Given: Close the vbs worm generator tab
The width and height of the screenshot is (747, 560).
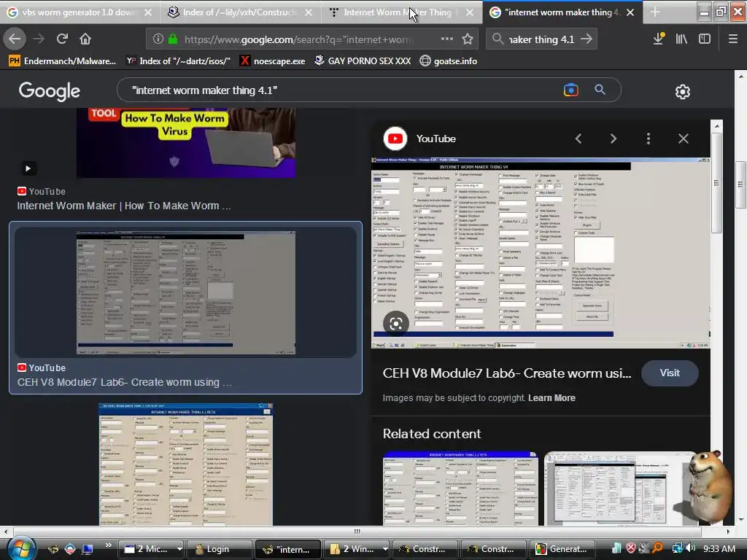Looking at the screenshot, I should coord(147,12).
